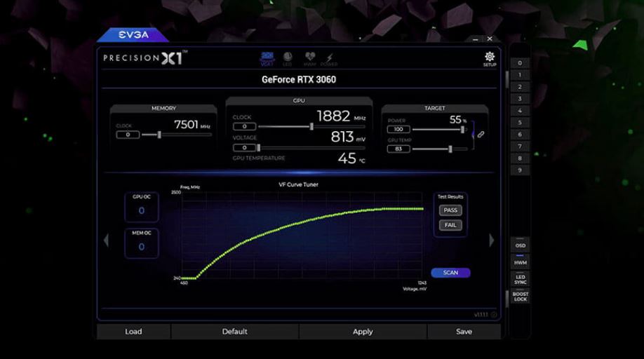Click the Apply button
Screen dimensions: 644x359
pyautogui.click(x=363, y=332)
